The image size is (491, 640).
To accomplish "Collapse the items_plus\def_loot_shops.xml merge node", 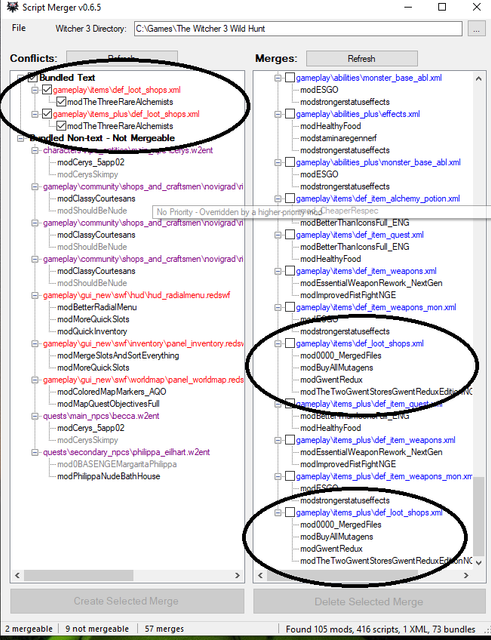I will tap(278, 512).
